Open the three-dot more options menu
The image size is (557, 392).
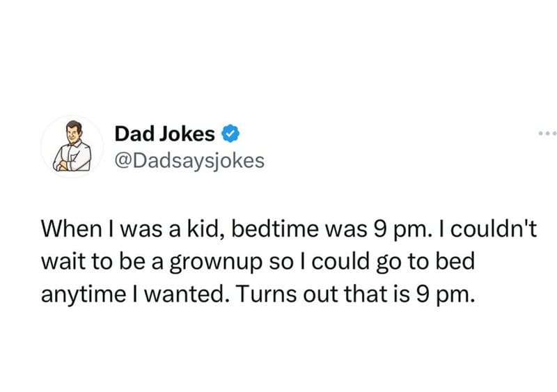(547, 134)
